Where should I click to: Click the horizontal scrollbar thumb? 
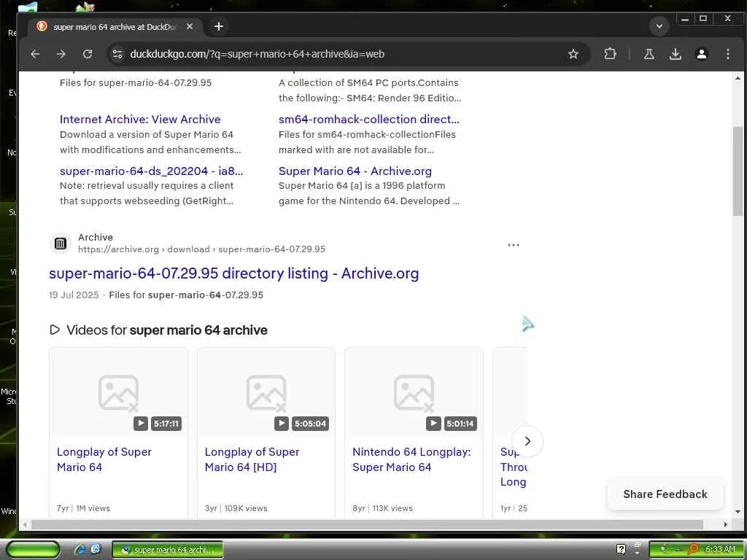coord(367,525)
